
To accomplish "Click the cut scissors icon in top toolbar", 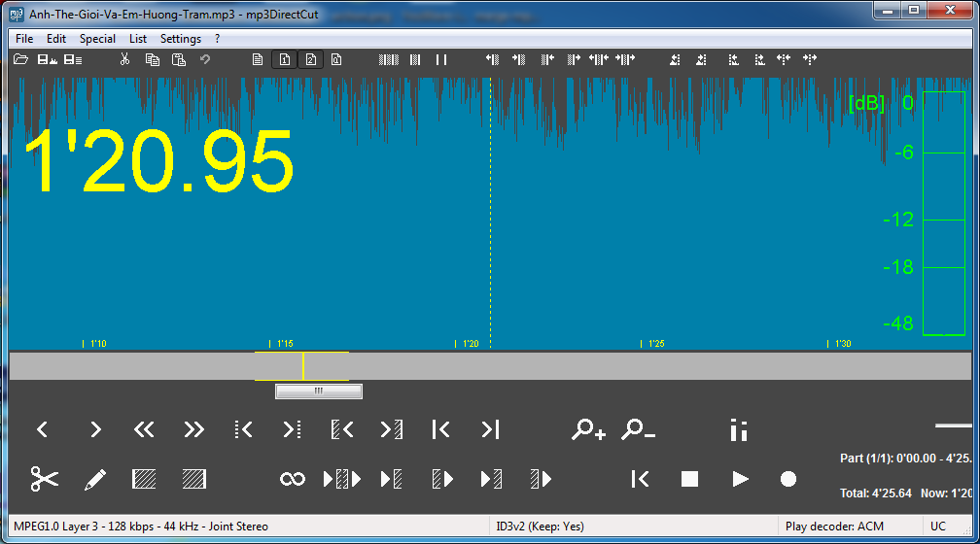I will tap(124, 60).
